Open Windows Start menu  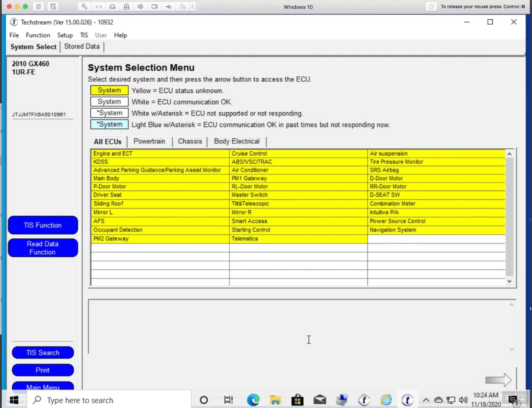click(14, 400)
